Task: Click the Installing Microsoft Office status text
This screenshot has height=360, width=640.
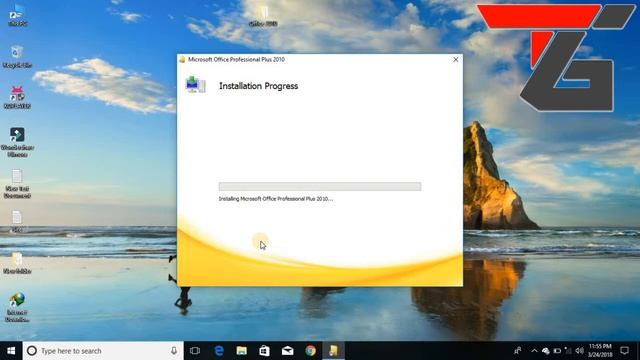Action: (276, 199)
